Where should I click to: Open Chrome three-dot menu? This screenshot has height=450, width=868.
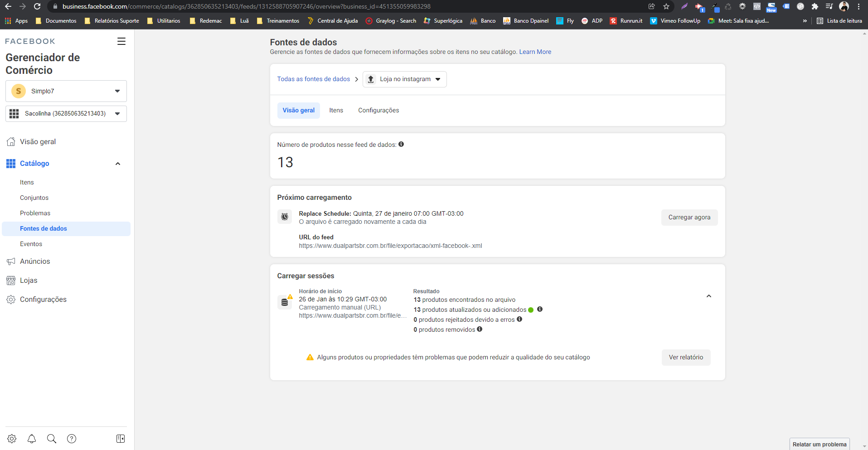(x=858, y=6)
